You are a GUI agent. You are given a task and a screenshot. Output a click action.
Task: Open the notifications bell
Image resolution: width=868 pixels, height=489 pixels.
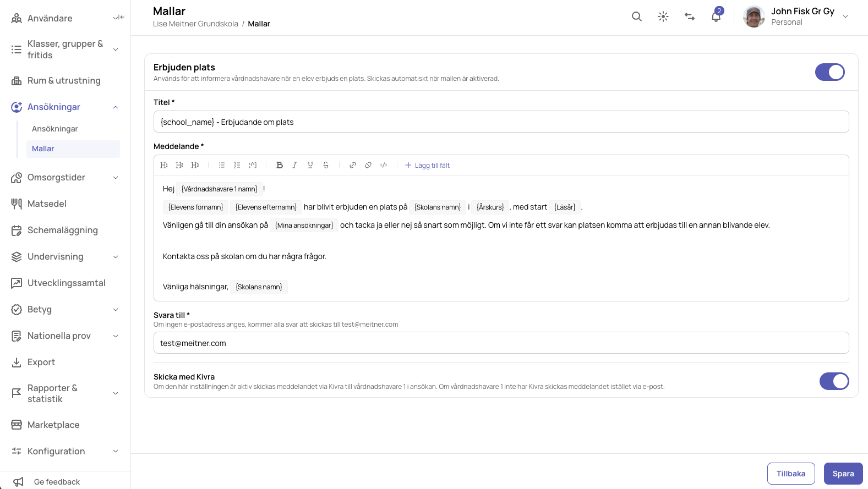click(x=716, y=17)
